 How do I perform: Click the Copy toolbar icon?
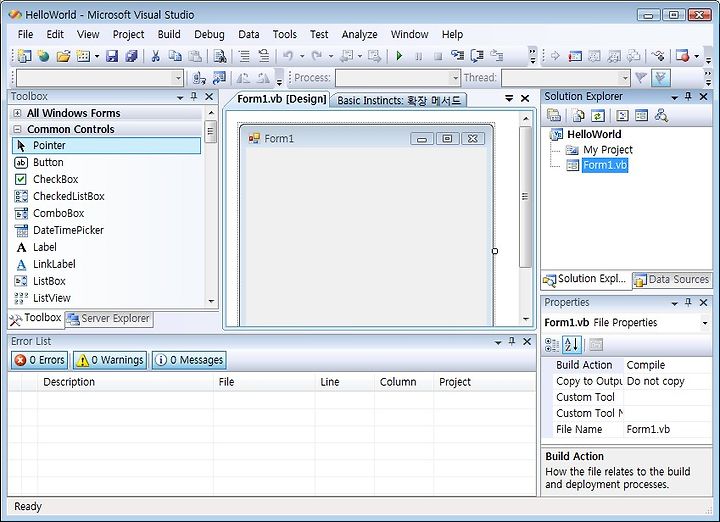pos(175,56)
